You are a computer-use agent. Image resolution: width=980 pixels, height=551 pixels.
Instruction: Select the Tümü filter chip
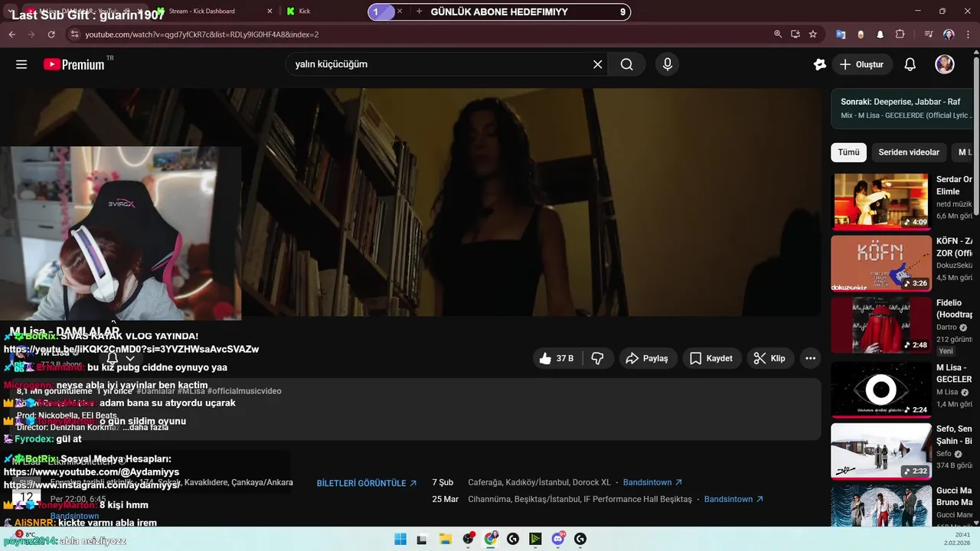(x=848, y=152)
